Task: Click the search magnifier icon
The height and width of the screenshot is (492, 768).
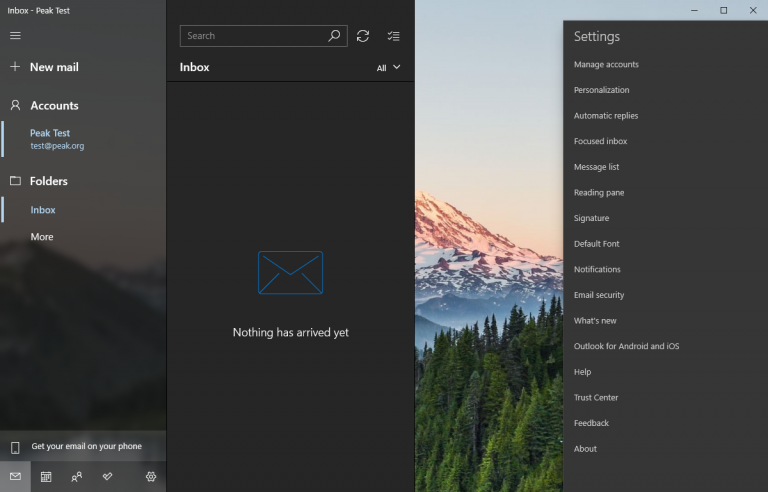Action: [x=335, y=36]
